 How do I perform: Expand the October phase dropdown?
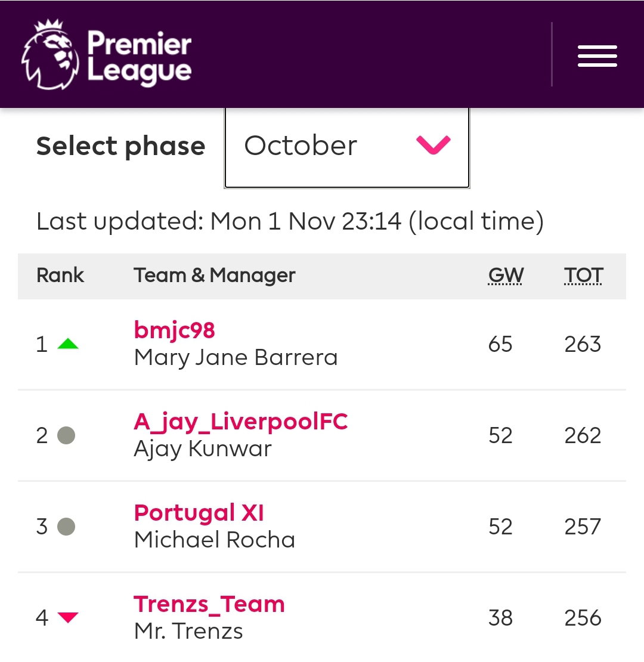pos(347,146)
